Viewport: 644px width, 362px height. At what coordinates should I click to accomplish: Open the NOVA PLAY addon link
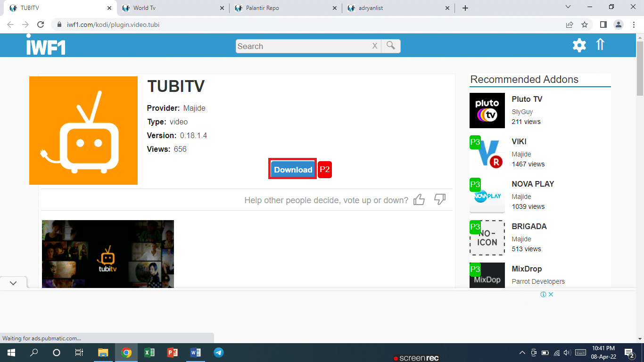[x=533, y=184]
